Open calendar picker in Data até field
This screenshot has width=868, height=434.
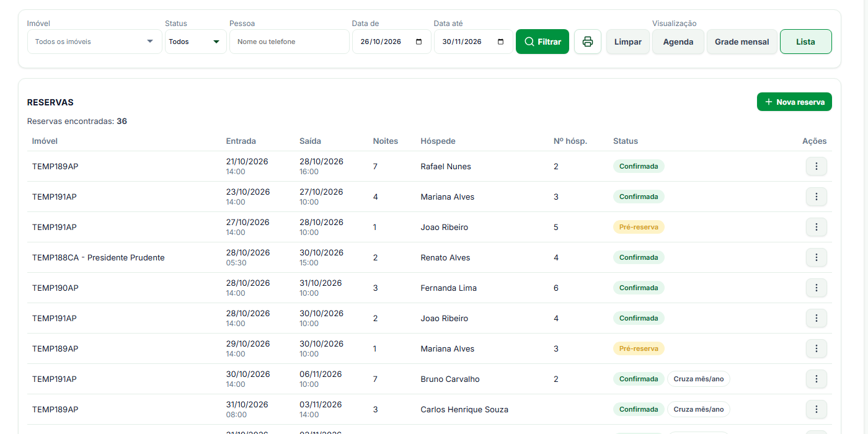(501, 42)
